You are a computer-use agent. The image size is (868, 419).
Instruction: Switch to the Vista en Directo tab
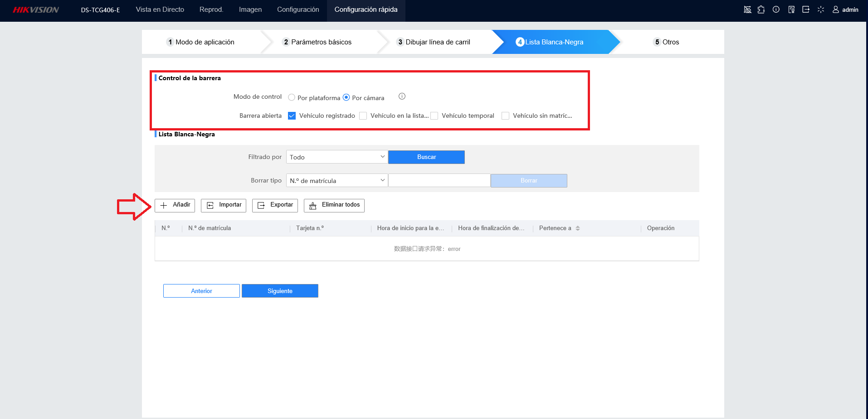pyautogui.click(x=160, y=10)
